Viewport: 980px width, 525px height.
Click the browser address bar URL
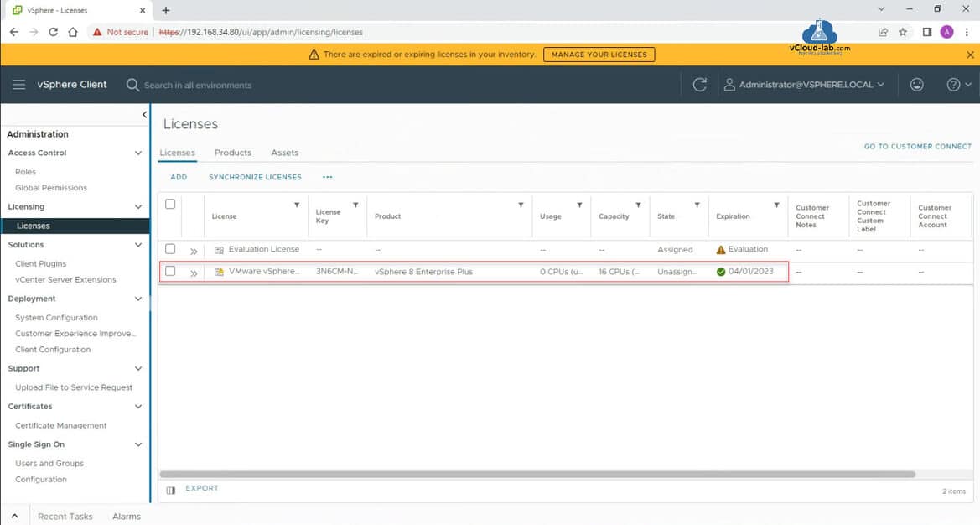point(261,32)
